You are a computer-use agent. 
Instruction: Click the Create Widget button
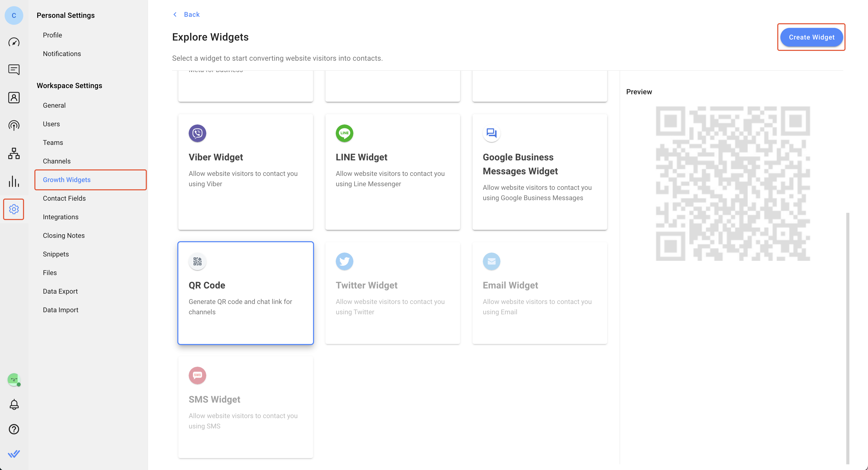click(811, 37)
